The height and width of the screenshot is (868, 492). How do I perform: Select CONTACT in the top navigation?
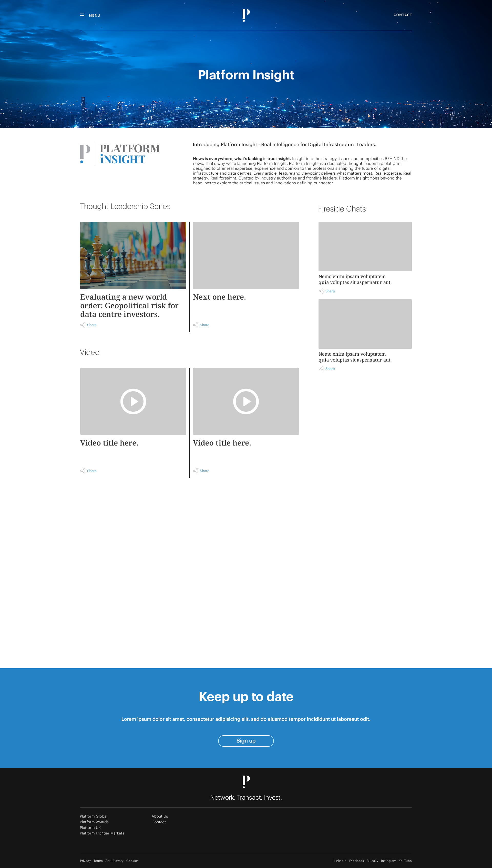coord(403,15)
